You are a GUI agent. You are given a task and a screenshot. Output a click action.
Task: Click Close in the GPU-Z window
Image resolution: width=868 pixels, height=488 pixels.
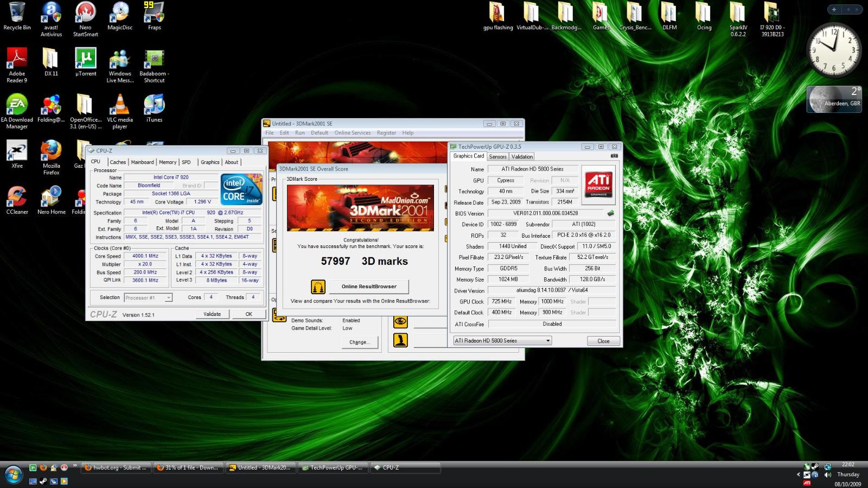pos(603,341)
